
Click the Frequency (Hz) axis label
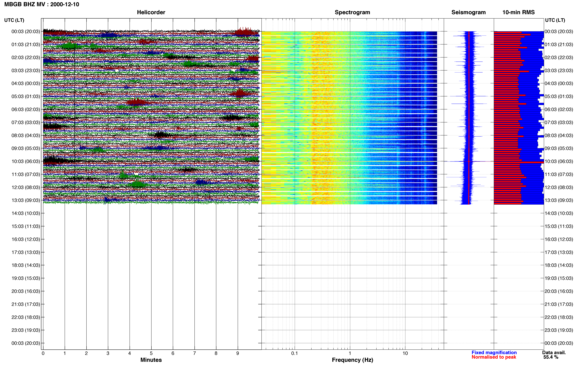(x=352, y=360)
